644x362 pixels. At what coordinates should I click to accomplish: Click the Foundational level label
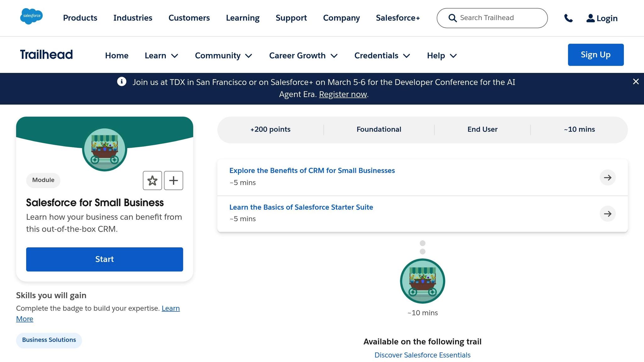tap(379, 129)
